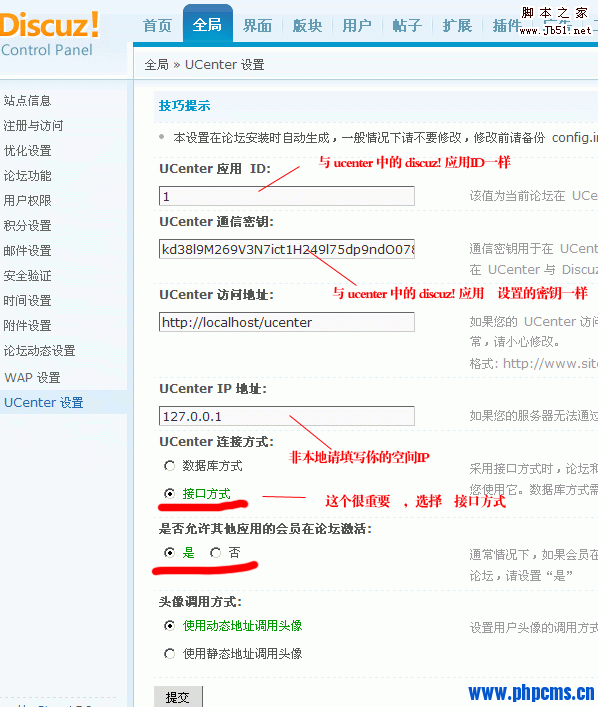Open the 插件 tab
Viewport: 598px width, 707px height.
507,25
